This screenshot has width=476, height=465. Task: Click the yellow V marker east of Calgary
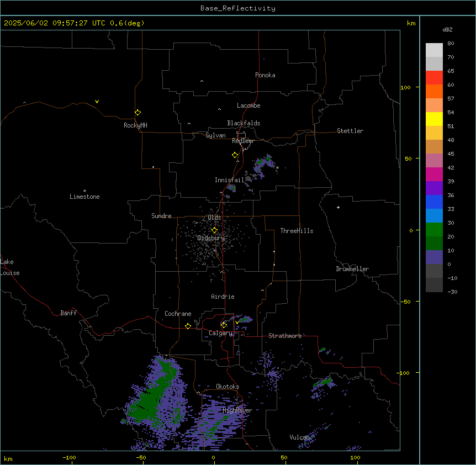[237, 323]
